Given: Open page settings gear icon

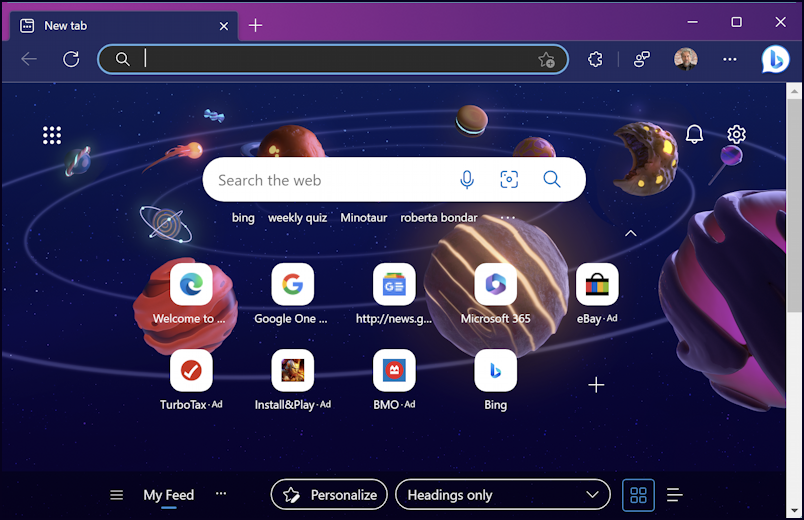Looking at the screenshot, I should click(736, 134).
